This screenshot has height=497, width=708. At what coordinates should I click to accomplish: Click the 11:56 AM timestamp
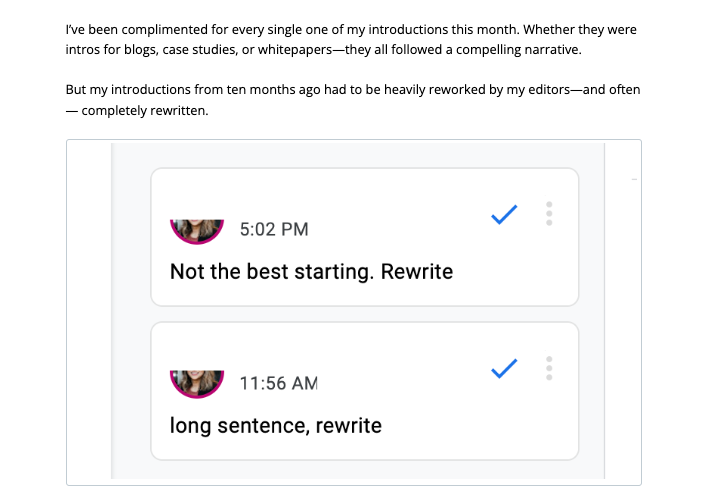tap(279, 383)
